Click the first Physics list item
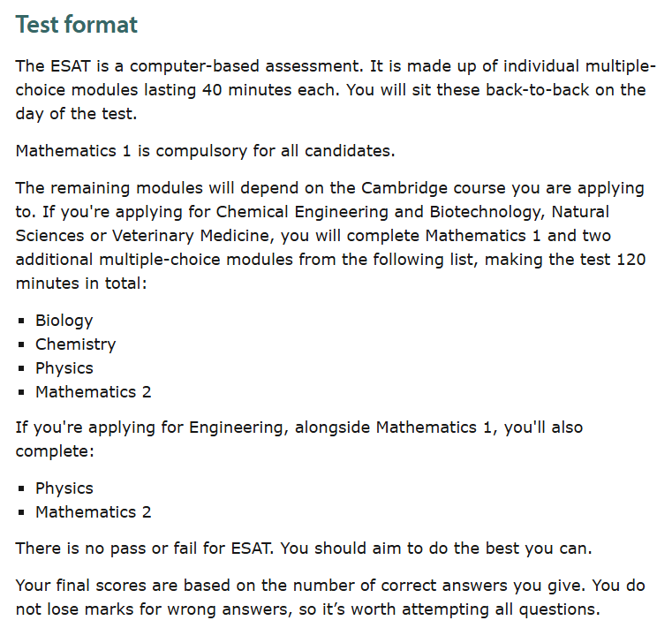 [x=64, y=368]
